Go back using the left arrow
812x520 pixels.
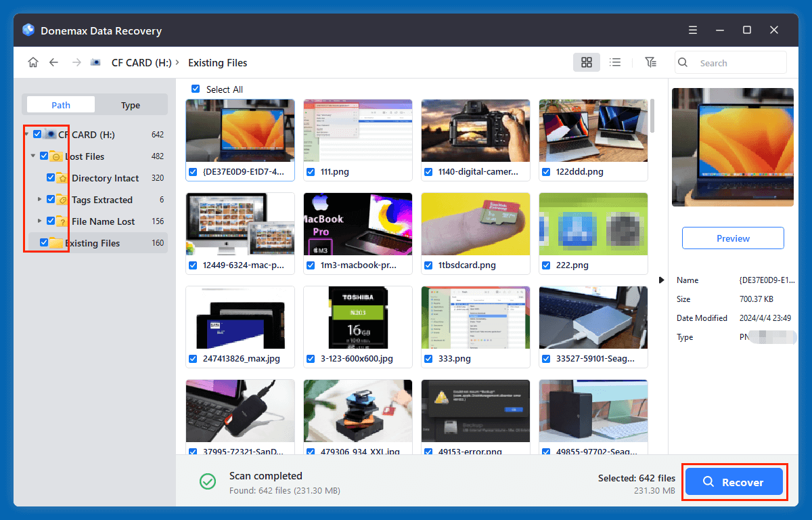click(x=54, y=62)
